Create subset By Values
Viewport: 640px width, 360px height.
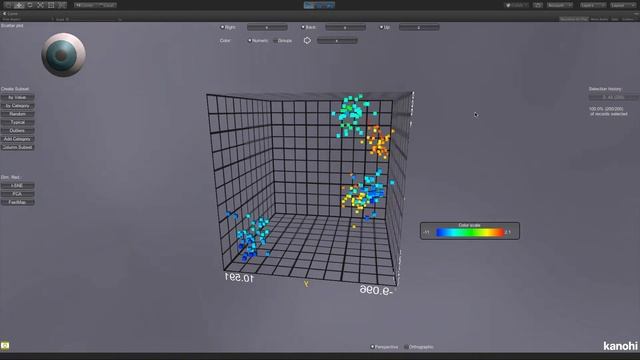click(18, 98)
